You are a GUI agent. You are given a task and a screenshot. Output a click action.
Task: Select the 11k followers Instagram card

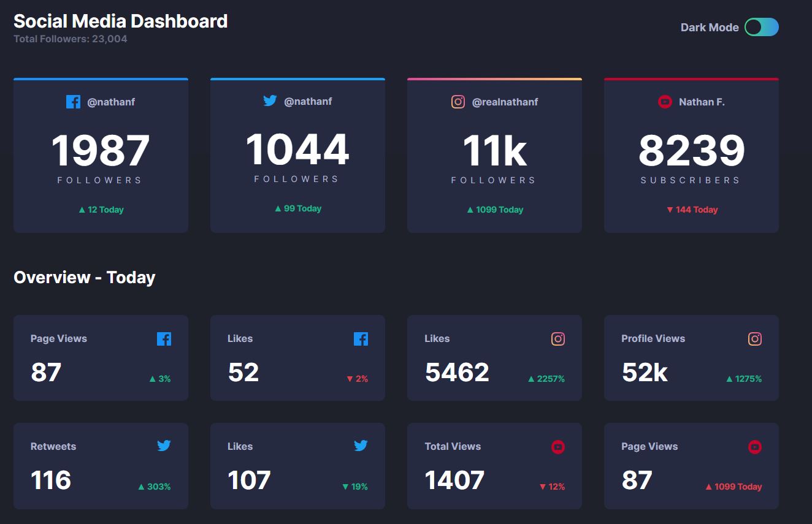pos(494,155)
